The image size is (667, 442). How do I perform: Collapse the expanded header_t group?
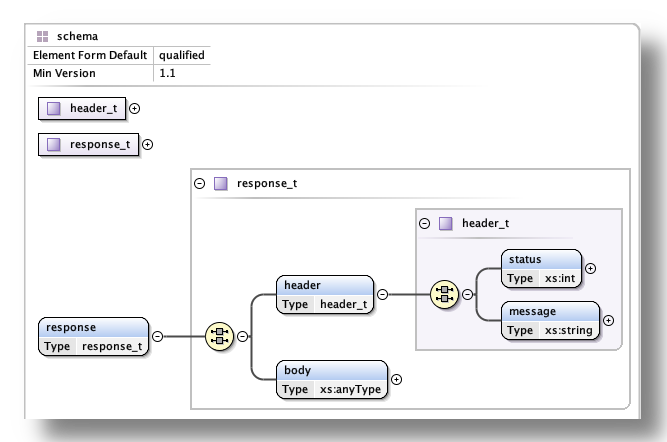(425, 223)
